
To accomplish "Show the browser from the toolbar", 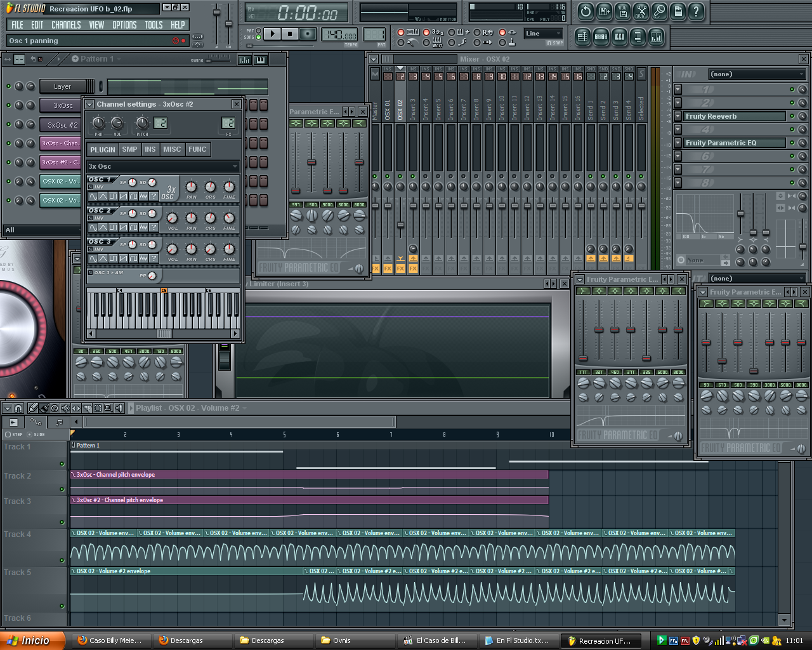I will tap(638, 37).
